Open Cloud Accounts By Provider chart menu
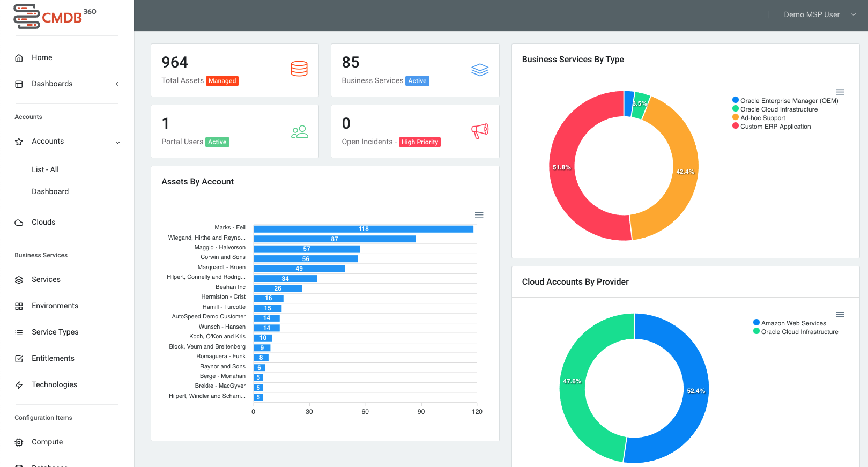Viewport: 868px width, 467px height. tap(840, 314)
